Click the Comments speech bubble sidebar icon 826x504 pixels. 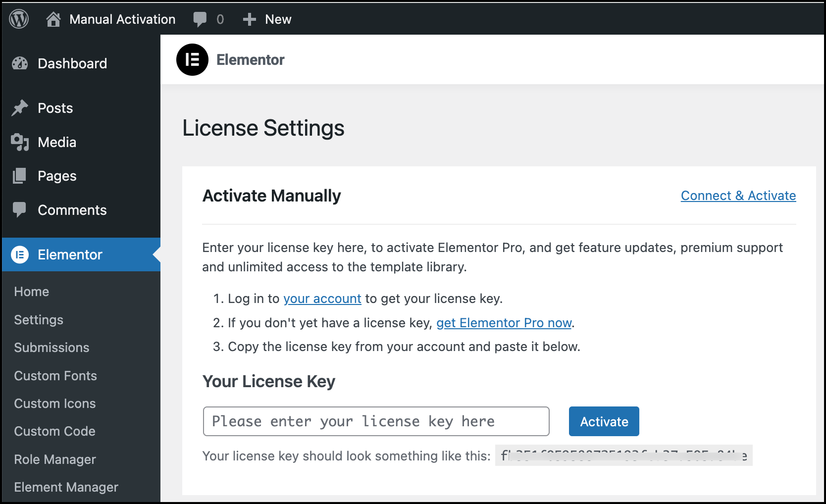[20, 210]
